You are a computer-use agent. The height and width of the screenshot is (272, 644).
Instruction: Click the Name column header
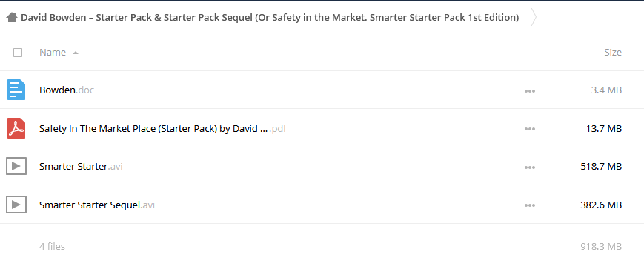click(53, 52)
